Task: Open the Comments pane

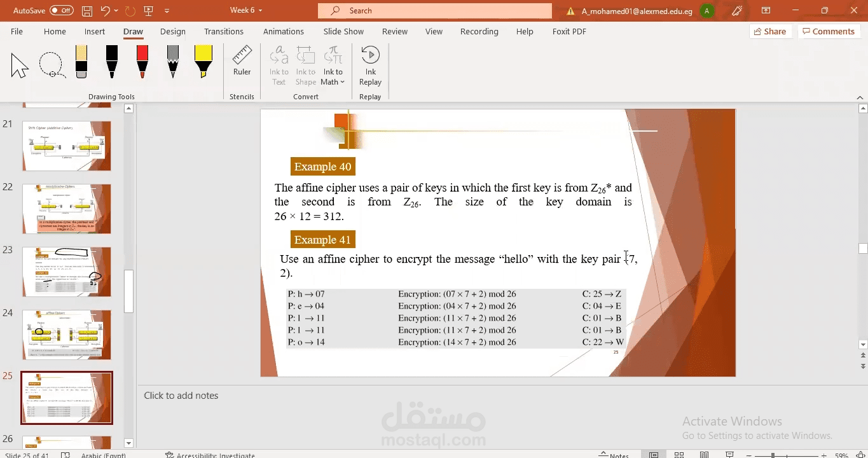Action: tap(829, 31)
